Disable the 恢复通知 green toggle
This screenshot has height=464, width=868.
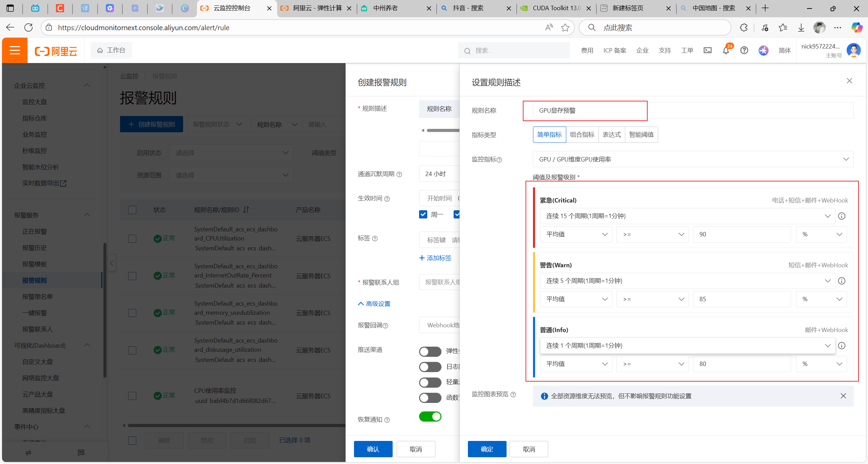[x=430, y=417]
